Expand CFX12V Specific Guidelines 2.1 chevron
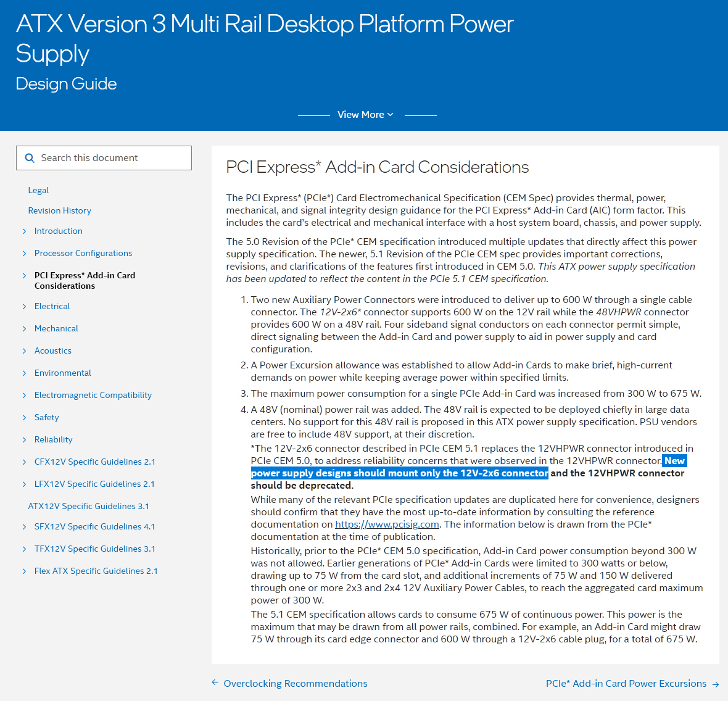 (25, 462)
